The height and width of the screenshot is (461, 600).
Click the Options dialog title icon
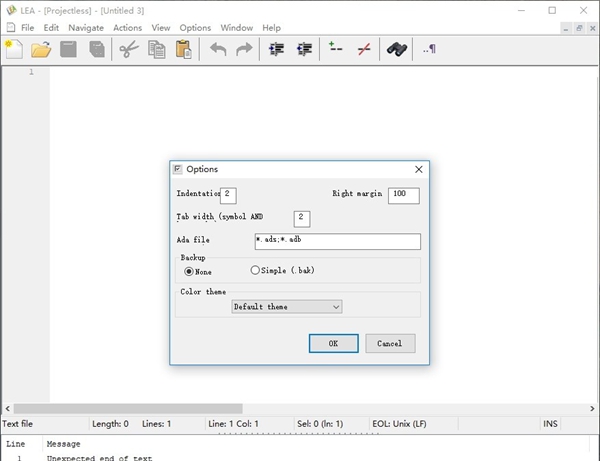click(178, 169)
